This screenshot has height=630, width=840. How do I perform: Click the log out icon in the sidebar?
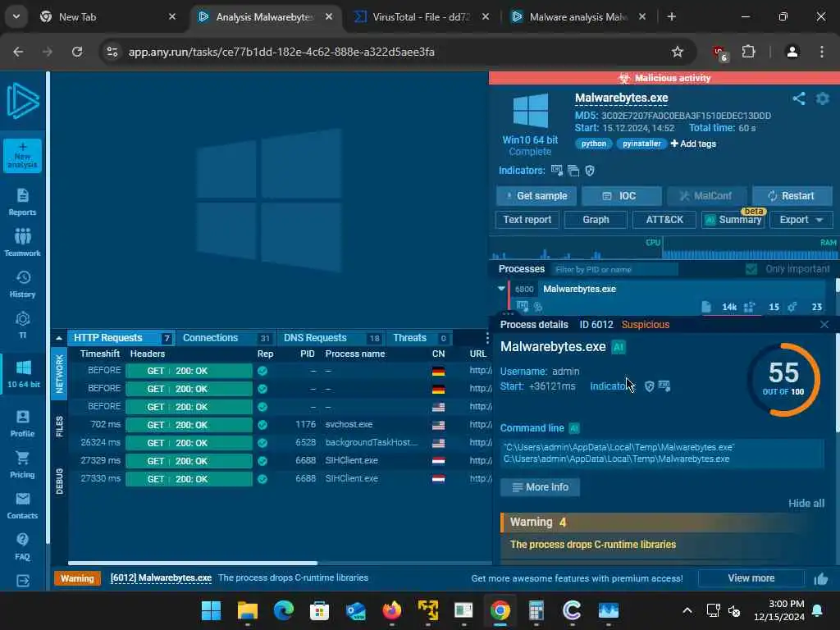[22, 581]
